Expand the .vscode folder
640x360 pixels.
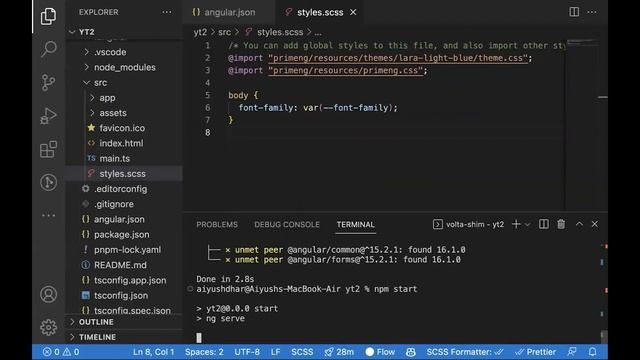pos(124,52)
